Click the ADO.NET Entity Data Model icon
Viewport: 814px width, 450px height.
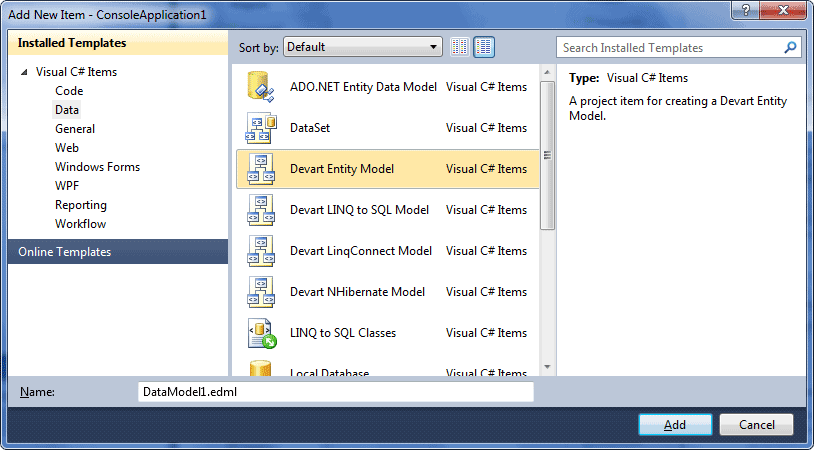coord(261,87)
